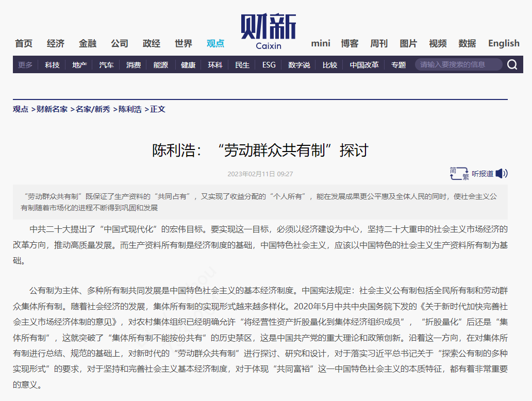The width and height of the screenshot is (532, 401).
Task: Click the 听报道 audio playback link
Action: click(482, 174)
